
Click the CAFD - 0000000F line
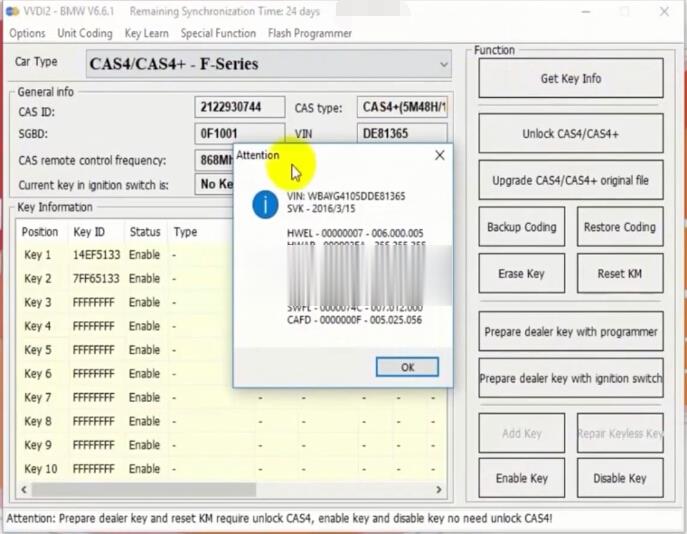pos(354,320)
